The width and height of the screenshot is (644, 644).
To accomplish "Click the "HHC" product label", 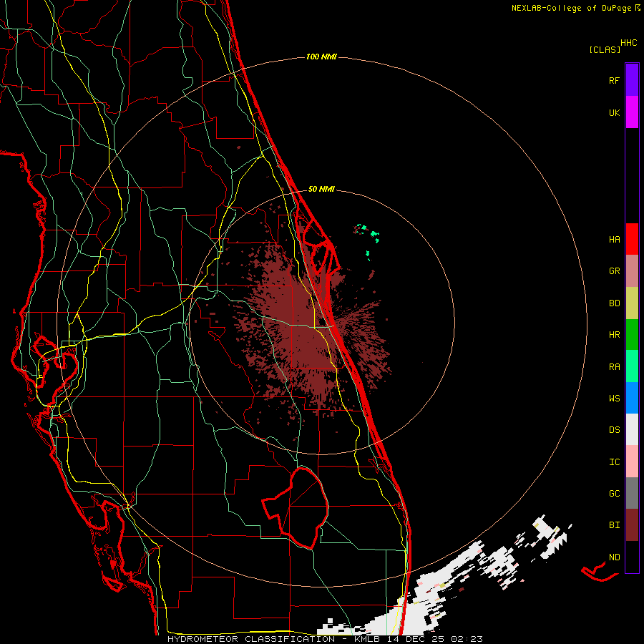I will click(629, 43).
